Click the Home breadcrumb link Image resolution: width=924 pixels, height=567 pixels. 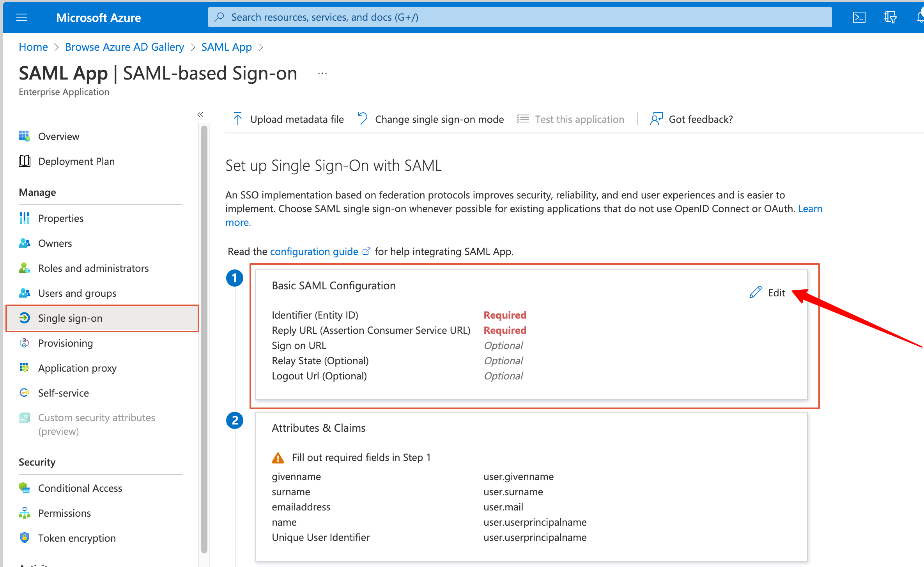coord(33,47)
